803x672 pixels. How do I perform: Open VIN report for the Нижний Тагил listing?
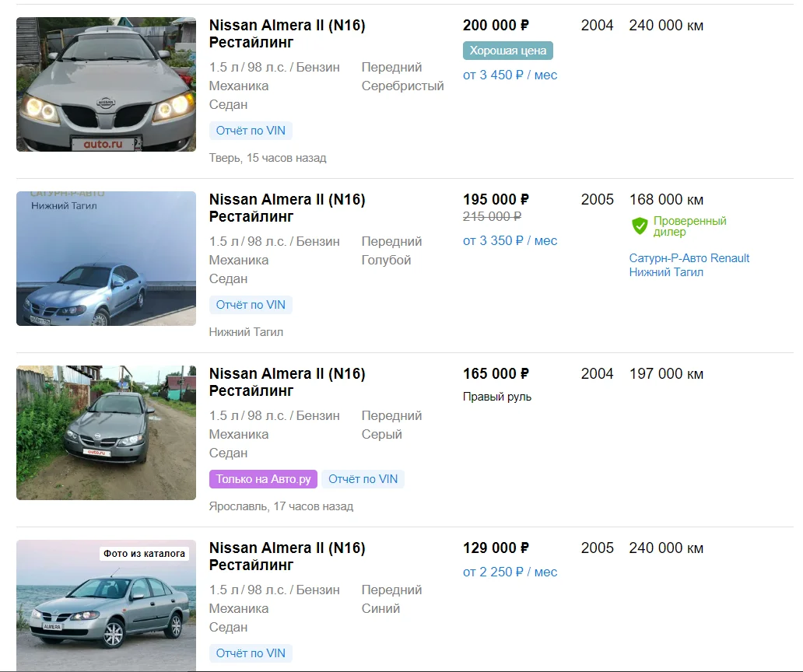[251, 305]
